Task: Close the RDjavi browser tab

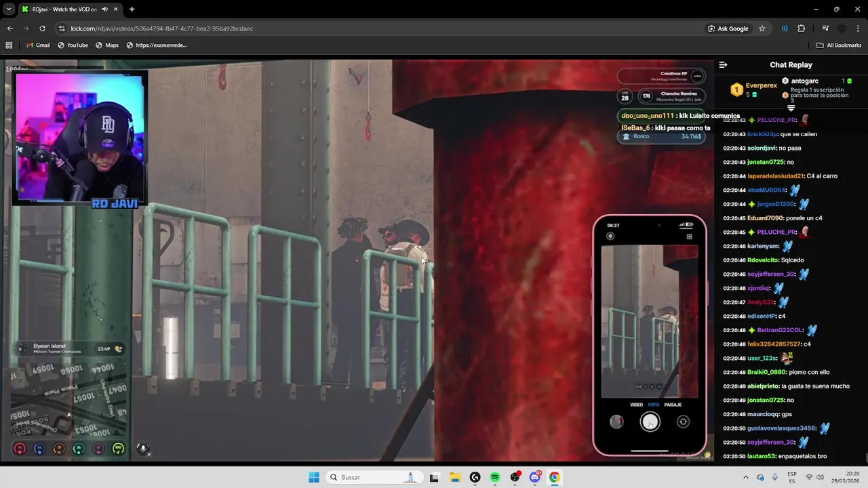Action: tap(115, 9)
